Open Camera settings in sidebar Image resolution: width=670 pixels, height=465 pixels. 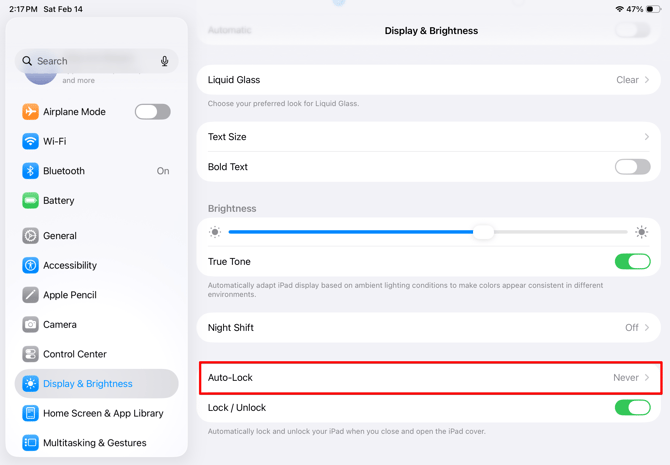(x=97, y=324)
